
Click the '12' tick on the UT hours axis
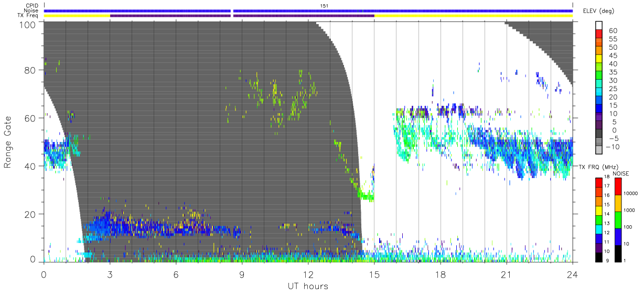(x=308, y=274)
